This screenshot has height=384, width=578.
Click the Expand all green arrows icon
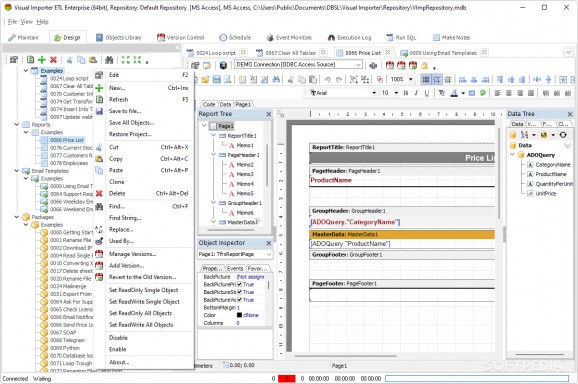coord(126,60)
